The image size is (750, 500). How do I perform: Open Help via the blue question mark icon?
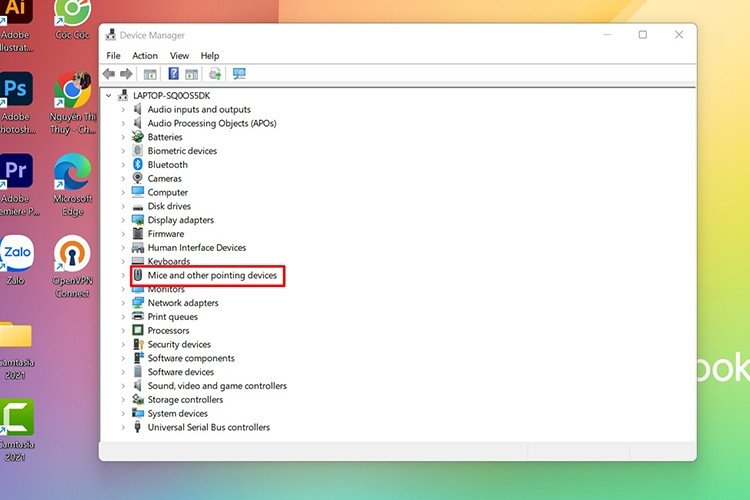point(174,74)
